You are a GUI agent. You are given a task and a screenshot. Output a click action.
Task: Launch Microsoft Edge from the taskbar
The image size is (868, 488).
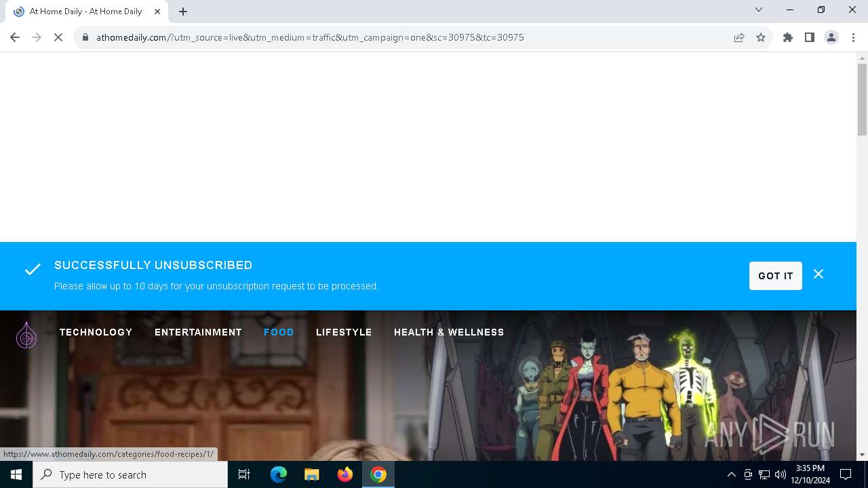coord(279,474)
